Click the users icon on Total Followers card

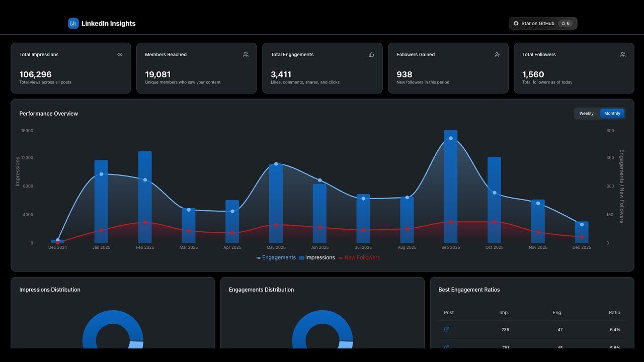(x=623, y=54)
